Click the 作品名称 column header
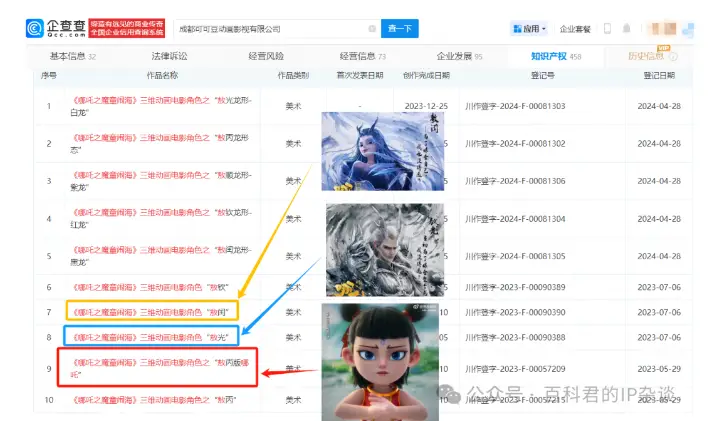This screenshot has height=421, width=724. click(162, 75)
